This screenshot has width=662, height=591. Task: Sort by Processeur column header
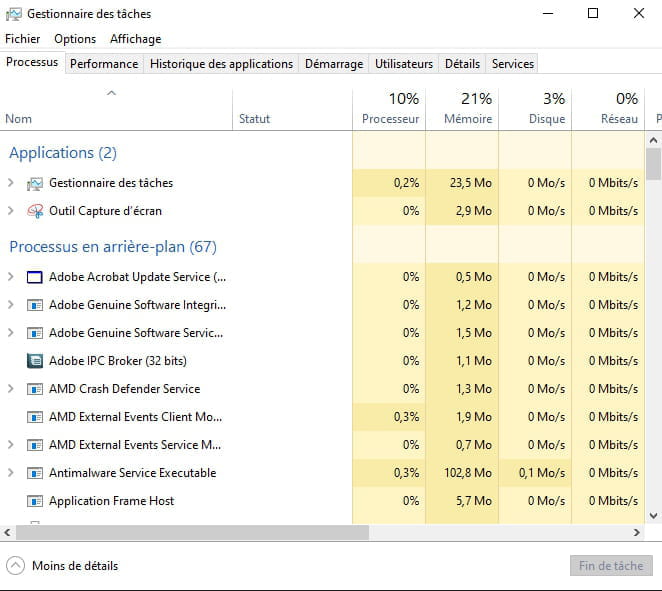[389, 109]
